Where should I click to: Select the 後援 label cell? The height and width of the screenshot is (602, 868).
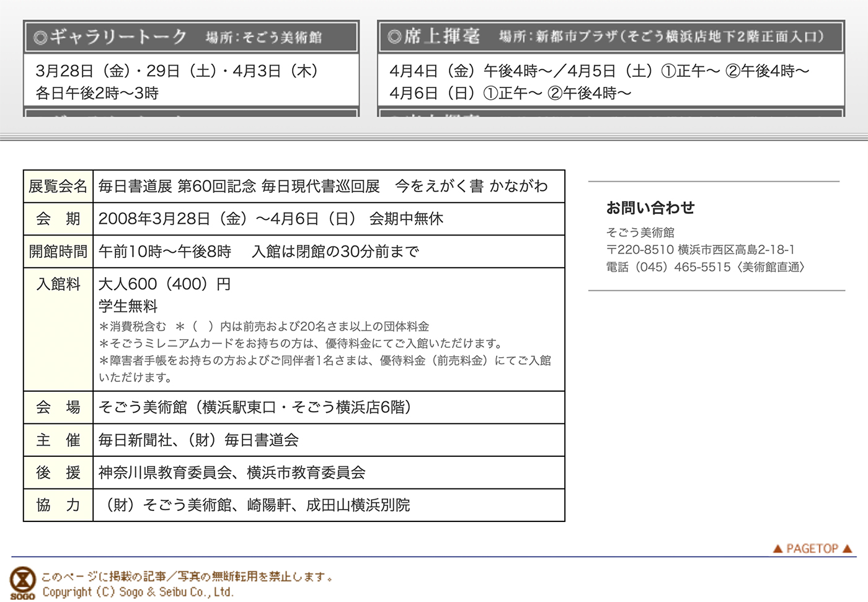coord(58,472)
